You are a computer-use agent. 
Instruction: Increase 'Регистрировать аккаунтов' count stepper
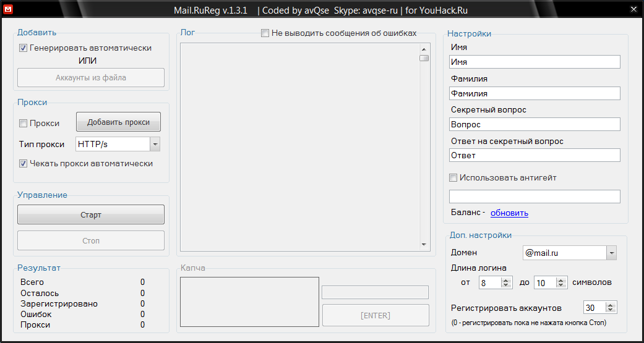coord(611,305)
